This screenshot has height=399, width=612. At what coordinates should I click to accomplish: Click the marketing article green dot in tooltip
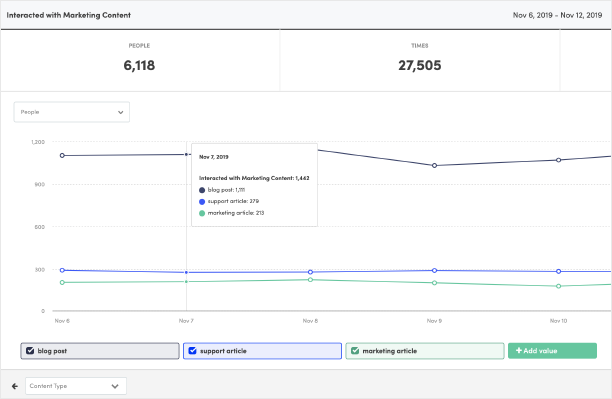click(x=202, y=213)
